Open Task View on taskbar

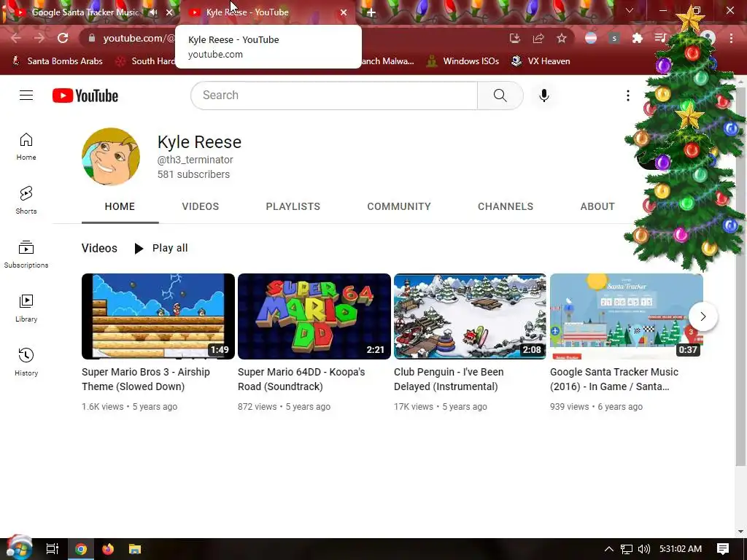(x=53, y=549)
